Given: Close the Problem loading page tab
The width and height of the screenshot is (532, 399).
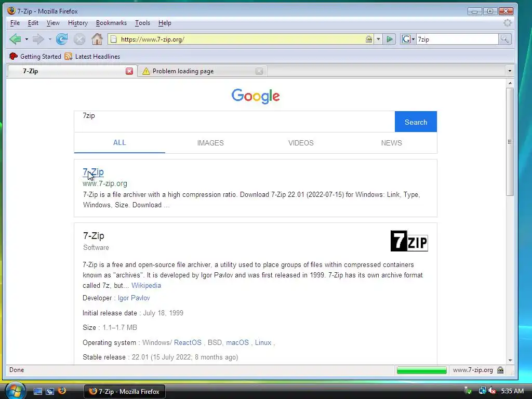Looking at the screenshot, I should click(x=259, y=71).
